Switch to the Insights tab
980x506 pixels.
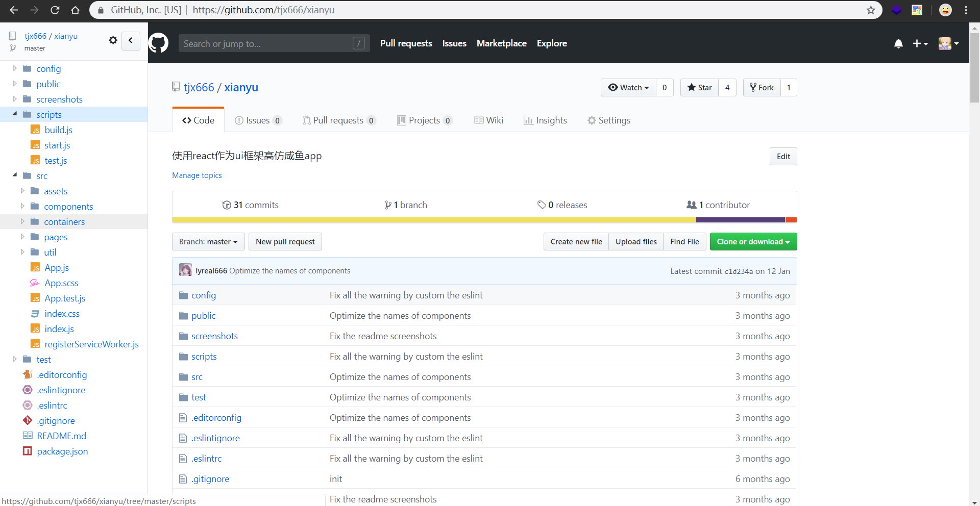point(545,120)
